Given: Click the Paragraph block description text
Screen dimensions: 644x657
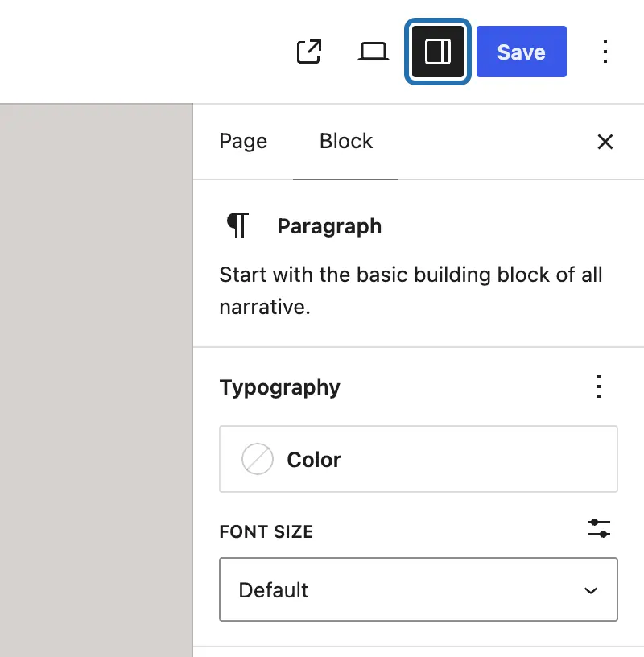Looking at the screenshot, I should (x=411, y=291).
